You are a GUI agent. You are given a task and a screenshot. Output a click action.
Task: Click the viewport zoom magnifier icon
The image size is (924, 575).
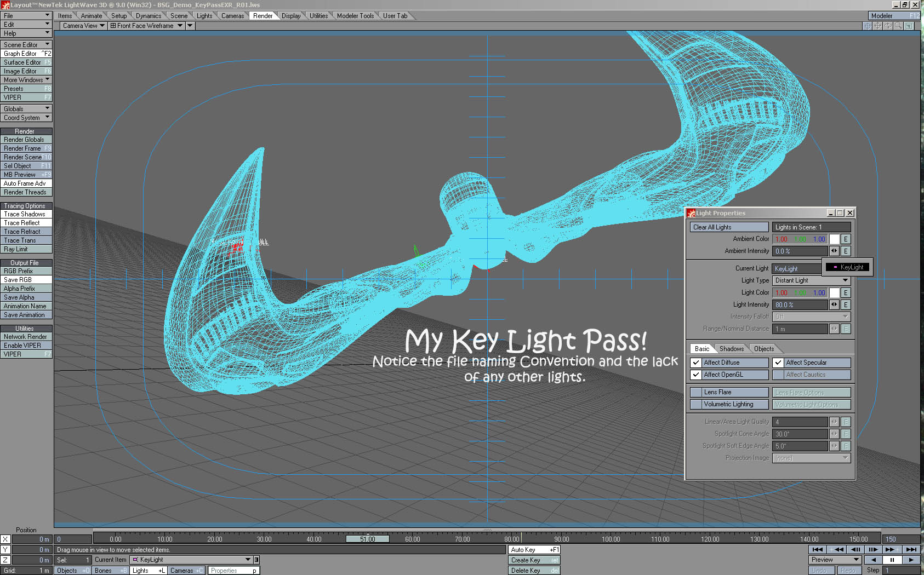click(899, 26)
